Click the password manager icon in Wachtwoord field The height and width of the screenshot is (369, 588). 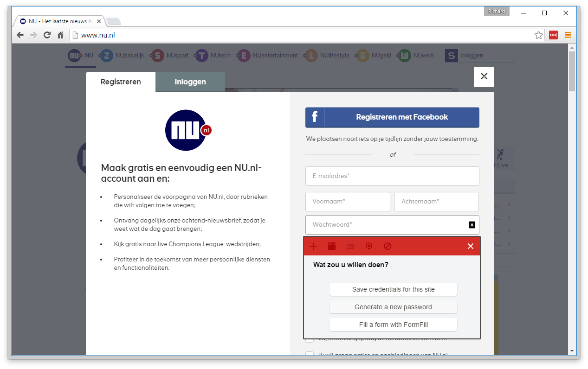coord(472,225)
